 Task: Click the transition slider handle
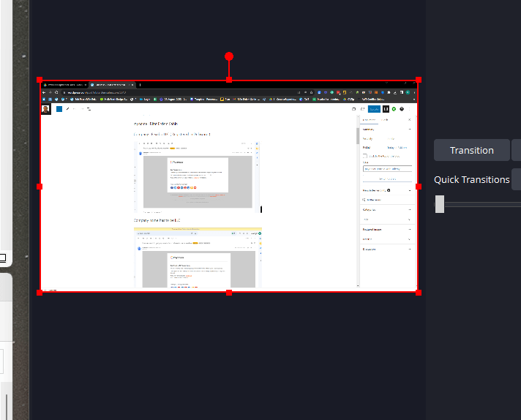440,204
